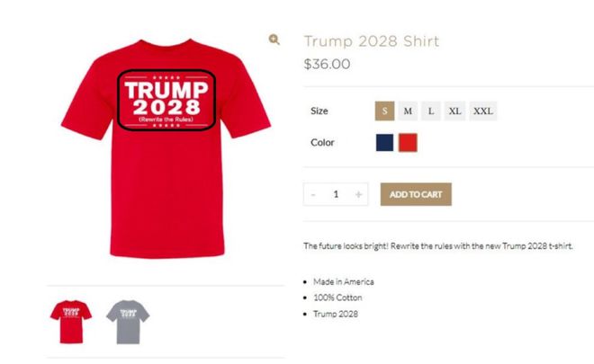Select size S option
594x364 pixels.
[384, 111]
